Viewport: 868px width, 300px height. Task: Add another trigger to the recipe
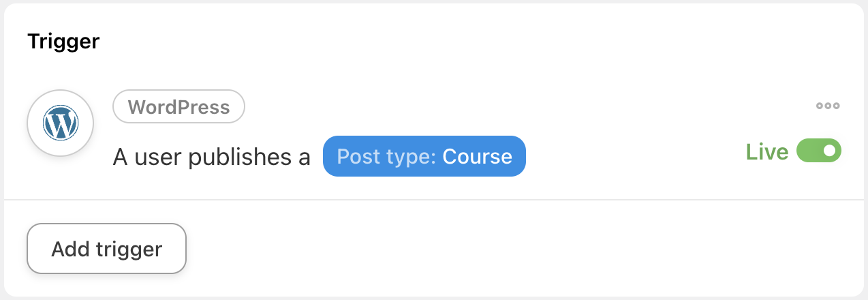106,249
